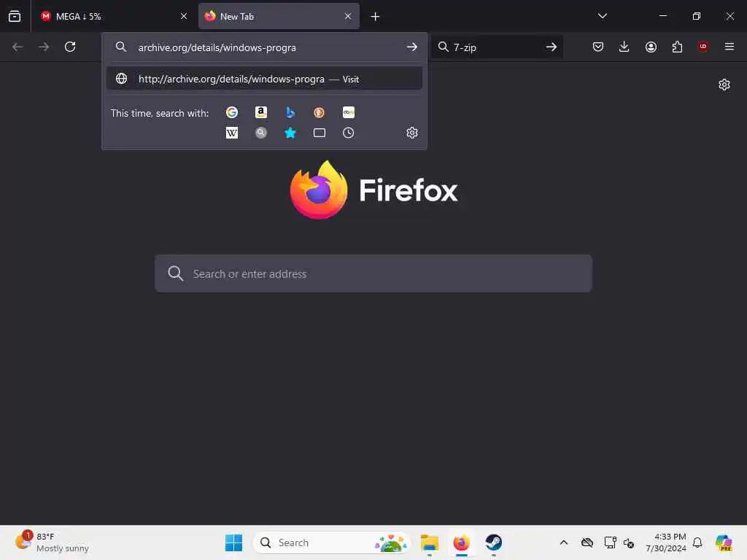Search within History clock icon
The height and width of the screenshot is (560, 747).
349,133
